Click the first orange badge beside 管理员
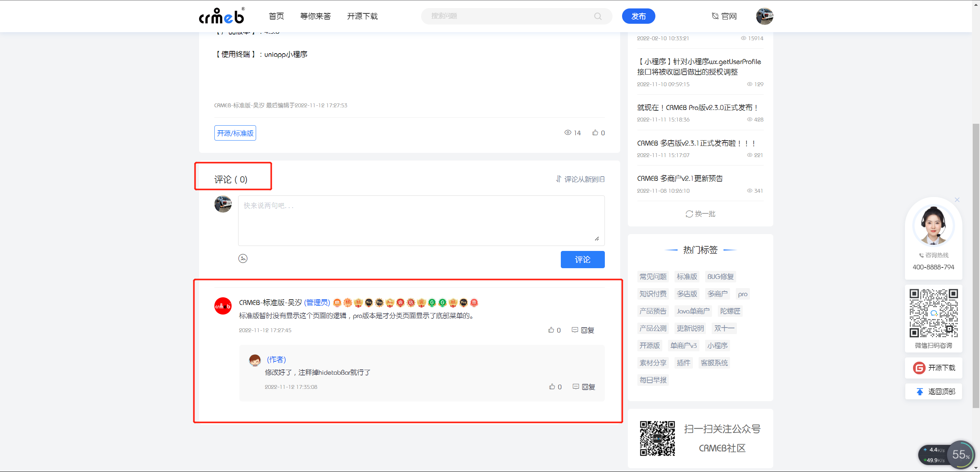 click(337, 303)
